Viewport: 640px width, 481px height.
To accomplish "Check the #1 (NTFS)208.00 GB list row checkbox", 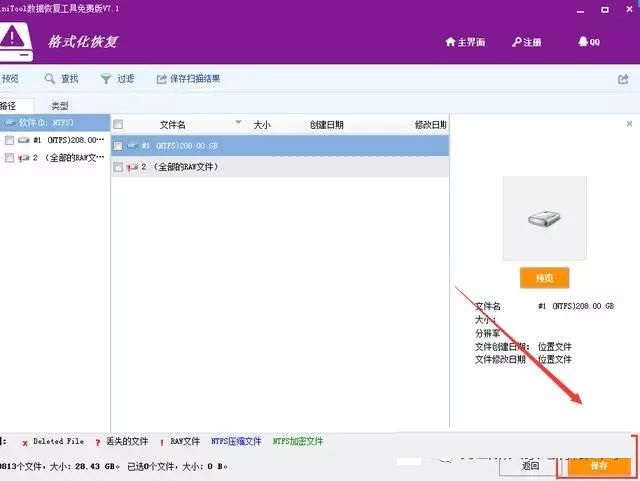I will pyautogui.click(x=118, y=146).
